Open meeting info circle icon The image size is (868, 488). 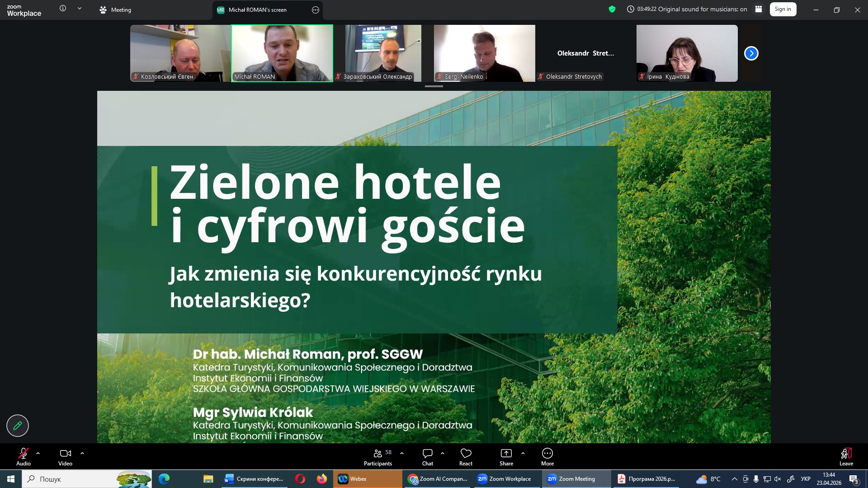click(63, 9)
